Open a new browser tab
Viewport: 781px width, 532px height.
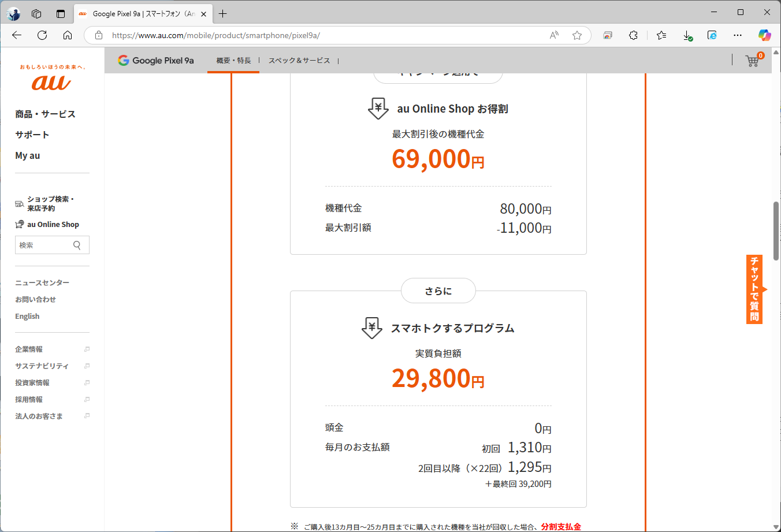pos(223,13)
